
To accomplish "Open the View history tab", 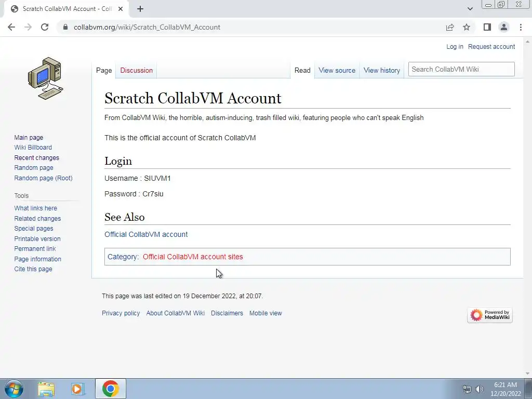I will click(382, 70).
